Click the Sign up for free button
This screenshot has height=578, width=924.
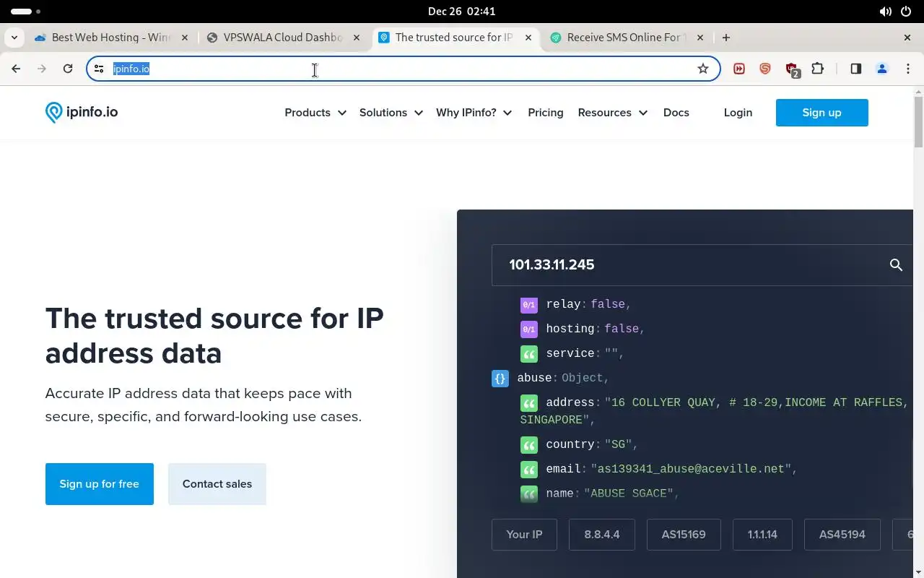[100, 484]
